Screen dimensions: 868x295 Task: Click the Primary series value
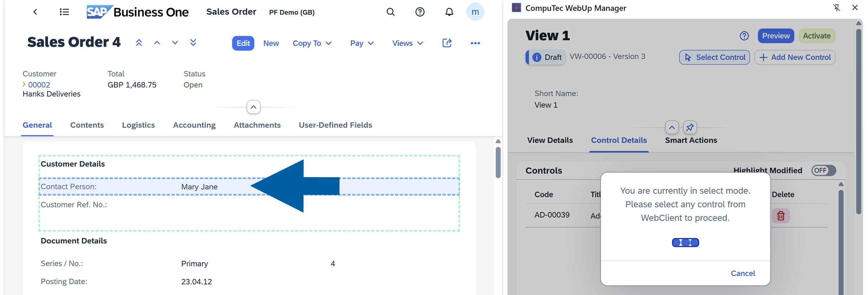pos(195,264)
